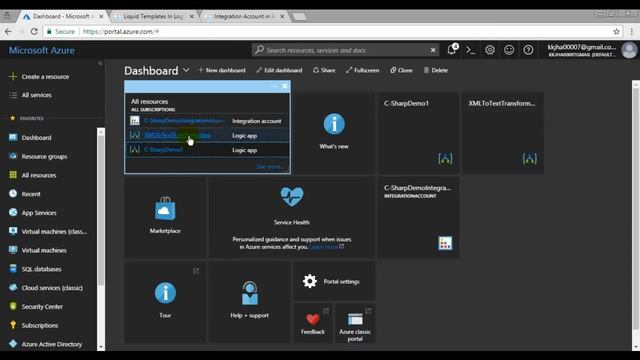Image resolution: width=640 pixels, height=360 pixels.
Task: Open the help question mark icon
Action: click(528, 50)
